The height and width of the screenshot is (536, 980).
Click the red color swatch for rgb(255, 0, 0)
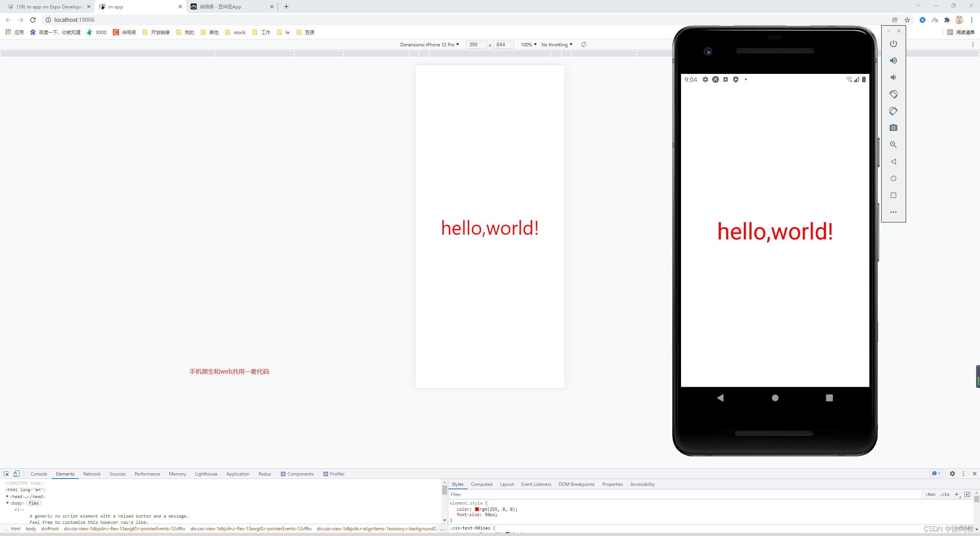(x=477, y=509)
